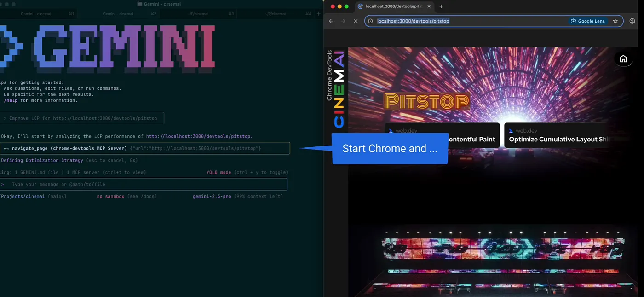This screenshot has height=297, width=644.
Task: Switch to first Gemini - cinemai terminal tab
Action: (x=36, y=14)
